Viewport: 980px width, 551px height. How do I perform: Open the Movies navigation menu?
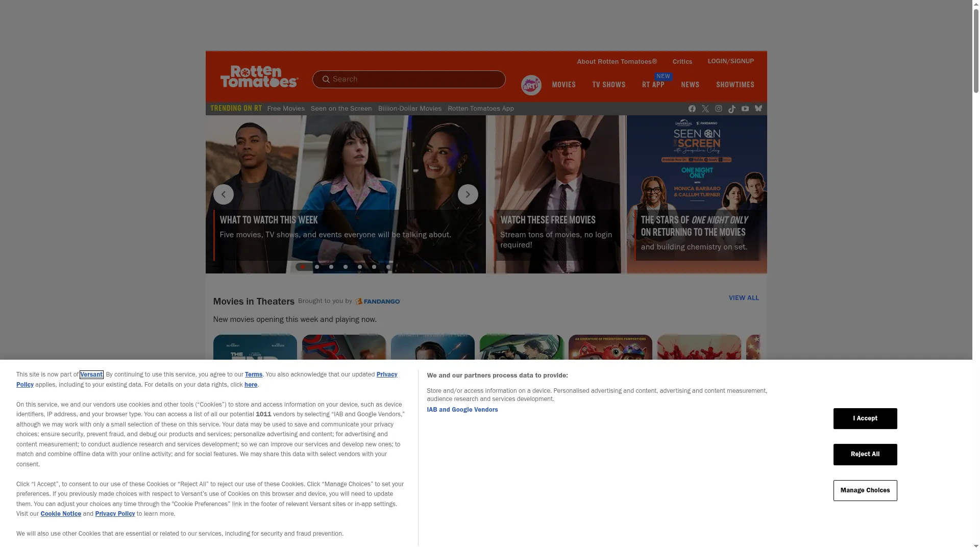(x=563, y=85)
